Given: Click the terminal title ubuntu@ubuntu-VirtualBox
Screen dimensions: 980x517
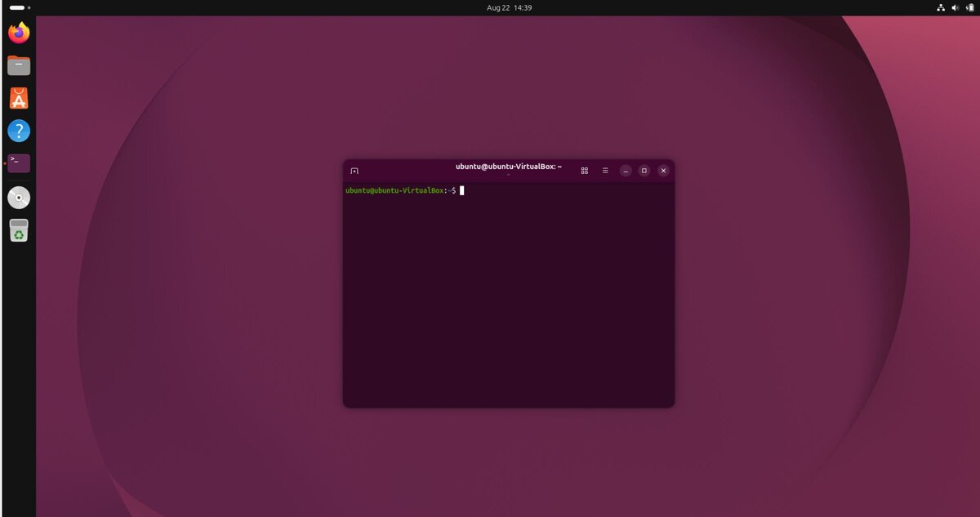Looking at the screenshot, I should click(509, 167).
